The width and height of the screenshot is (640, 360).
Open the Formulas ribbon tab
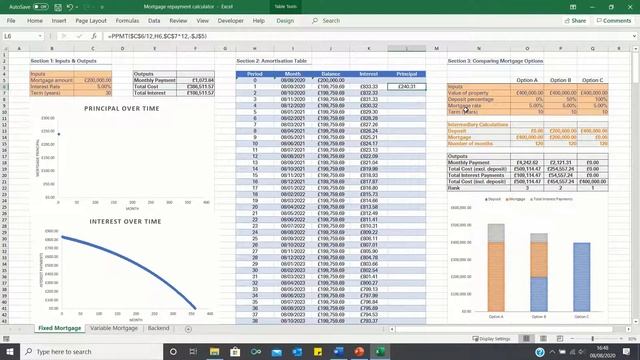127,21
